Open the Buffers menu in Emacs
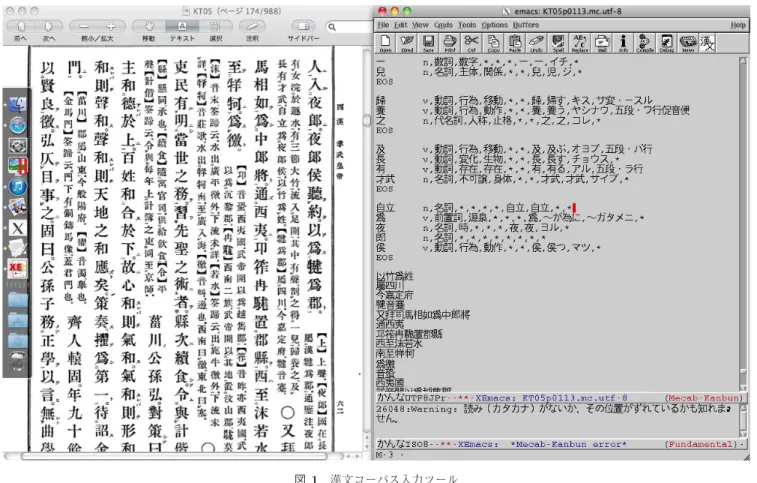The width and height of the screenshot is (757, 483). tap(526, 25)
